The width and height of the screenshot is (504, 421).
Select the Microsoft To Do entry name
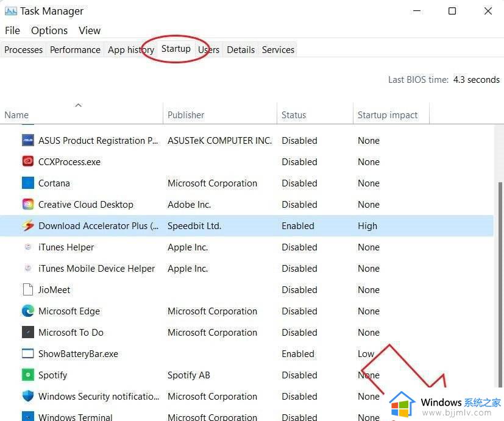71,332
